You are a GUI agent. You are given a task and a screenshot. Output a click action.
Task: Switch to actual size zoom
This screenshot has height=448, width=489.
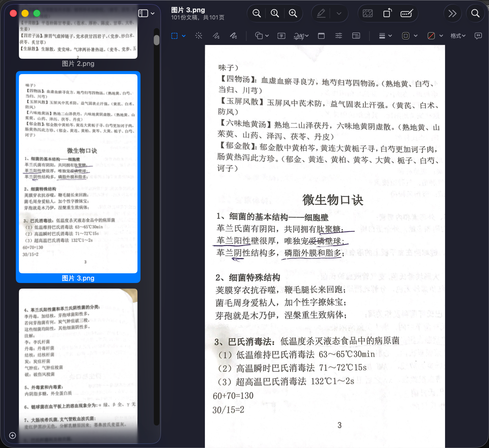coord(275,13)
